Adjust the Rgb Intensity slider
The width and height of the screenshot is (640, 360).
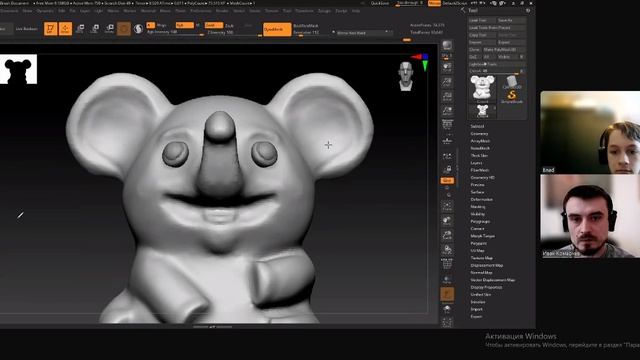click(175, 32)
